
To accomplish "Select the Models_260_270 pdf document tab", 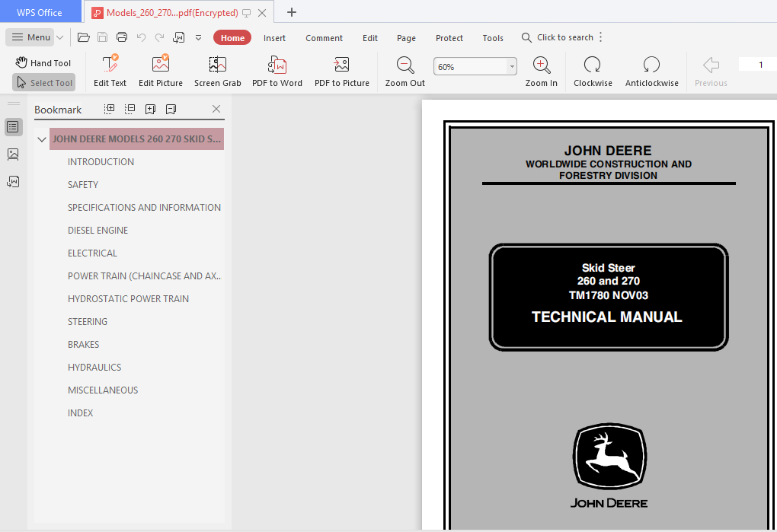I will click(171, 13).
